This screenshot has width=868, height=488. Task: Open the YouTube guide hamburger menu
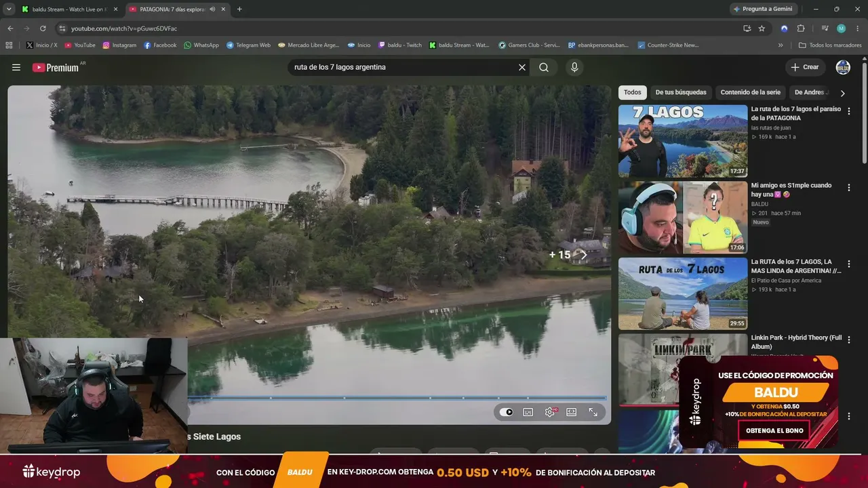16,67
